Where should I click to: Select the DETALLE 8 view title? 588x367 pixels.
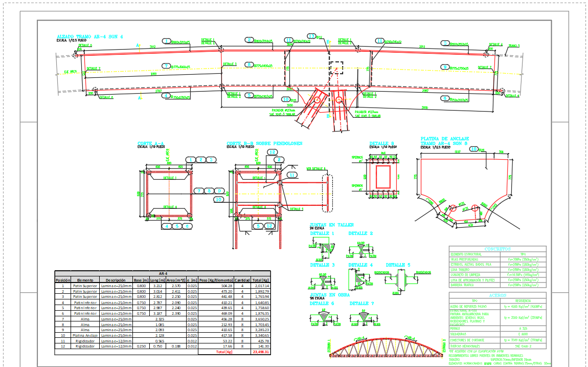pyautogui.click(x=381, y=143)
